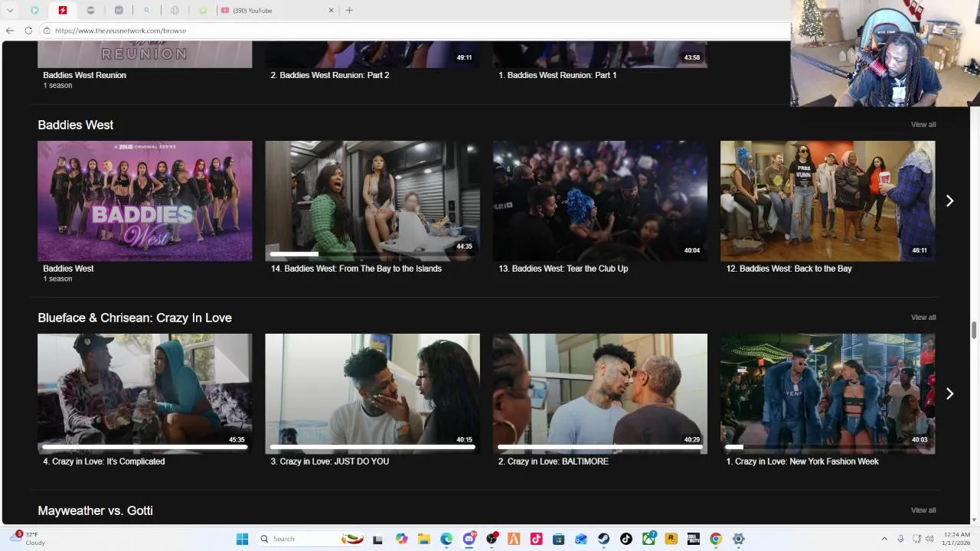
Task: Click title '1. Crazy in Love: New York Fashion Week'
Action: click(x=802, y=461)
